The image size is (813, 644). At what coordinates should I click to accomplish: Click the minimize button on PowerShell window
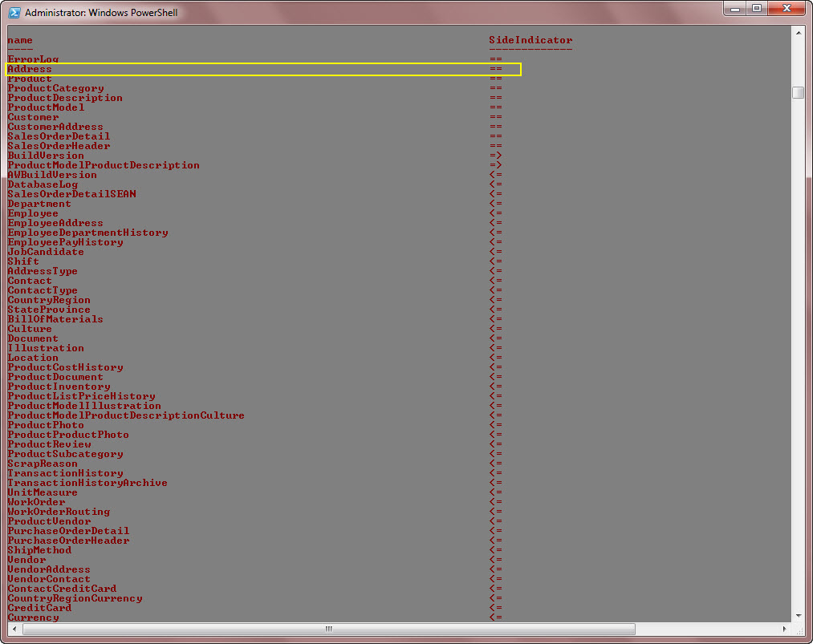pos(736,8)
